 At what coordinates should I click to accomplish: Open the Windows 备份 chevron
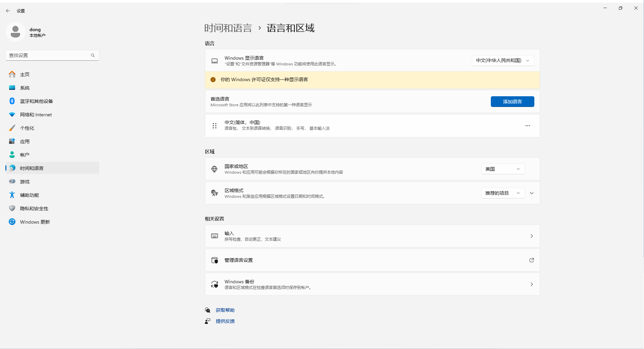point(532,284)
